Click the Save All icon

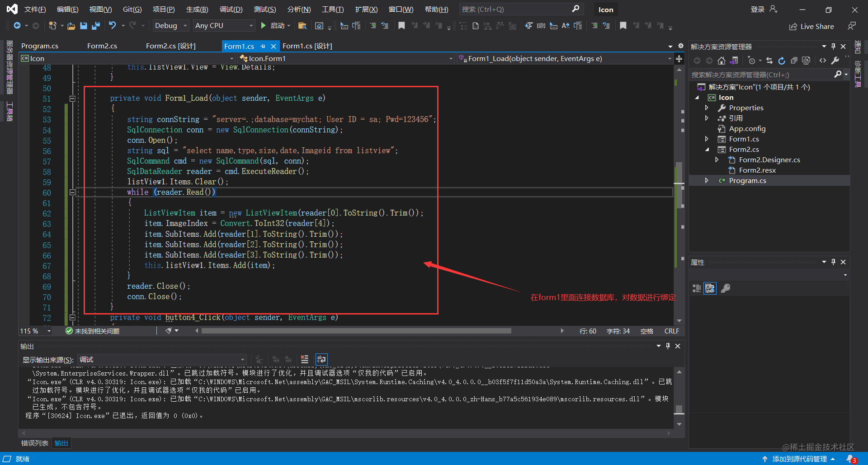[x=95, y=26]
